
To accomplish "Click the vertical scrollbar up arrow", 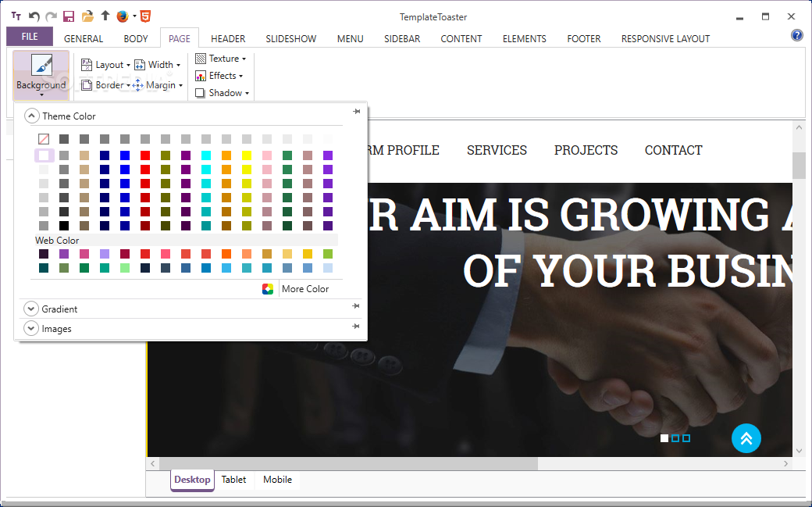I will 799,127.
